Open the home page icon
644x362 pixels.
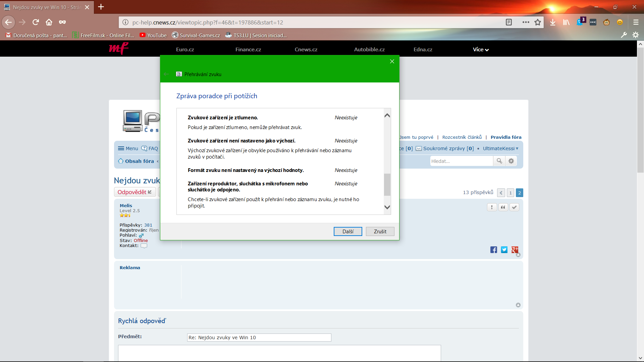click(49, 22)
